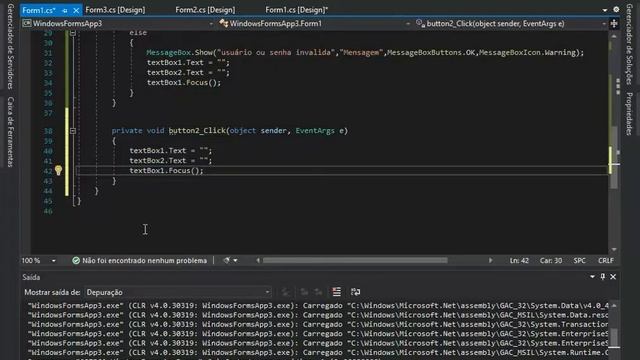640x360 pixels.
Task: Open Saída panel window options dropdown
Action: 592,277
